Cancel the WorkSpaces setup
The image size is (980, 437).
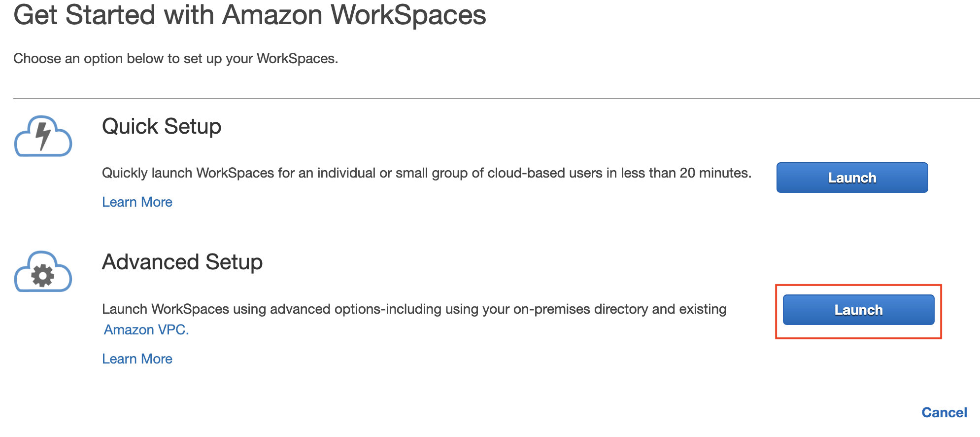click(x=944, y=412)
